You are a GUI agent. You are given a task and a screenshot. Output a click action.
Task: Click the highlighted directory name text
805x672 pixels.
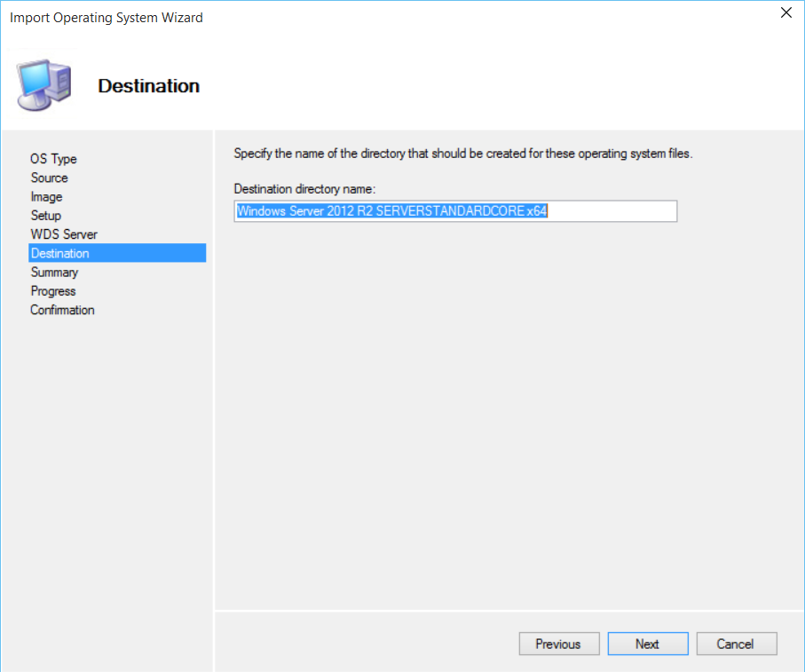pyautogui.click(x=391, y=211)
